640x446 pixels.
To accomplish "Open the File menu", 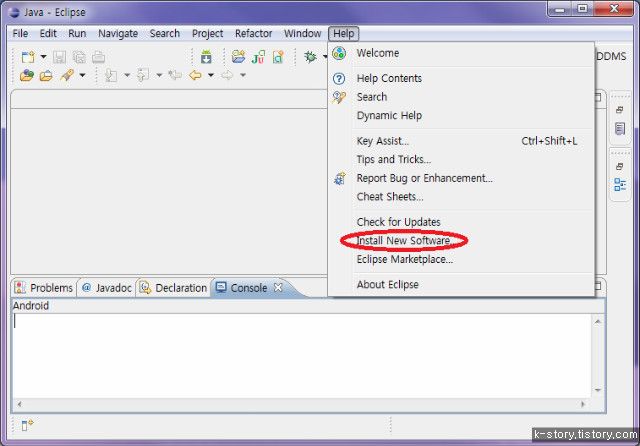I will [20, 33].
